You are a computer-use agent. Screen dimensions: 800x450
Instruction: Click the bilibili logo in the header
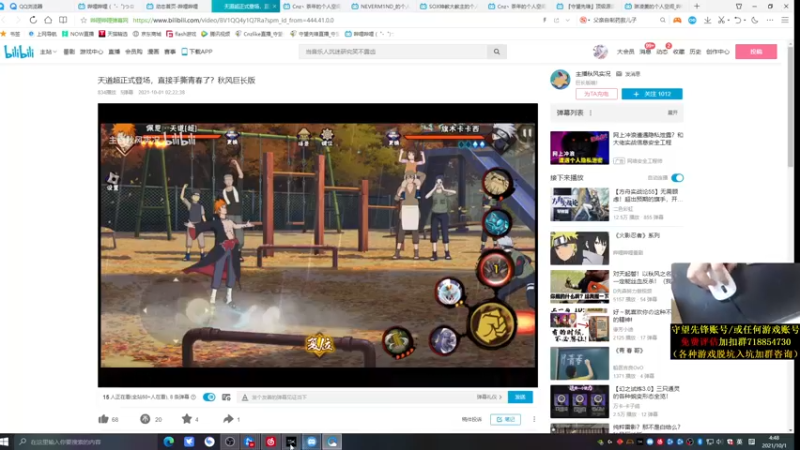tap(19, 52)
